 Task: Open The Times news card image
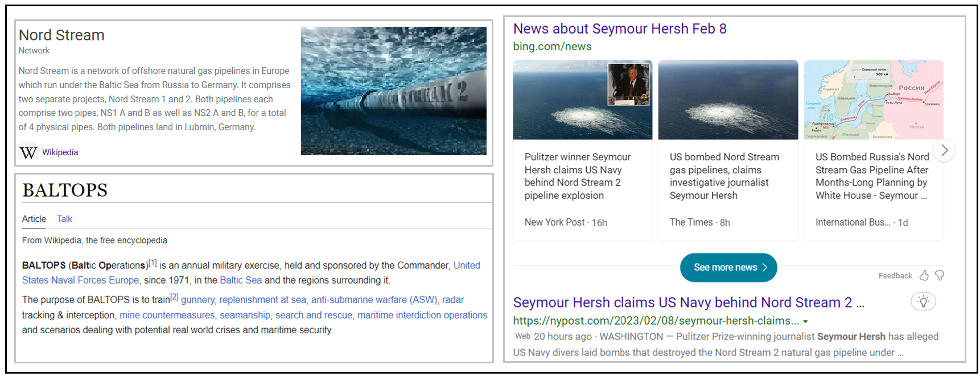[x=728, y=100]
